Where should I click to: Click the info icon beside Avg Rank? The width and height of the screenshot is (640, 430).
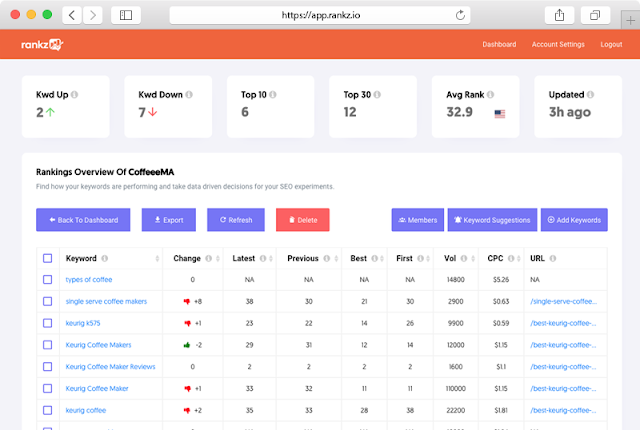click(490, 95)
